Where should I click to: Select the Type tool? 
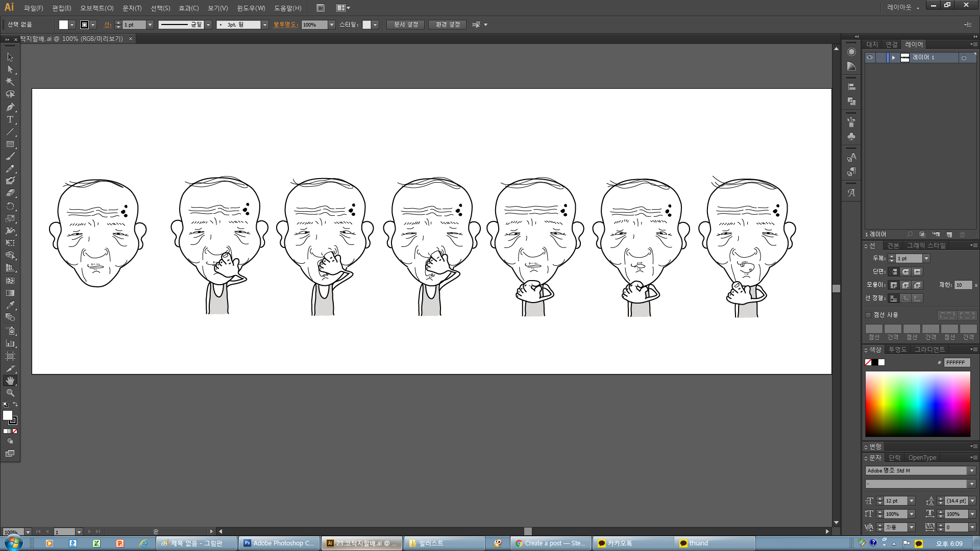pyautogui.click(x=10, y=119)
